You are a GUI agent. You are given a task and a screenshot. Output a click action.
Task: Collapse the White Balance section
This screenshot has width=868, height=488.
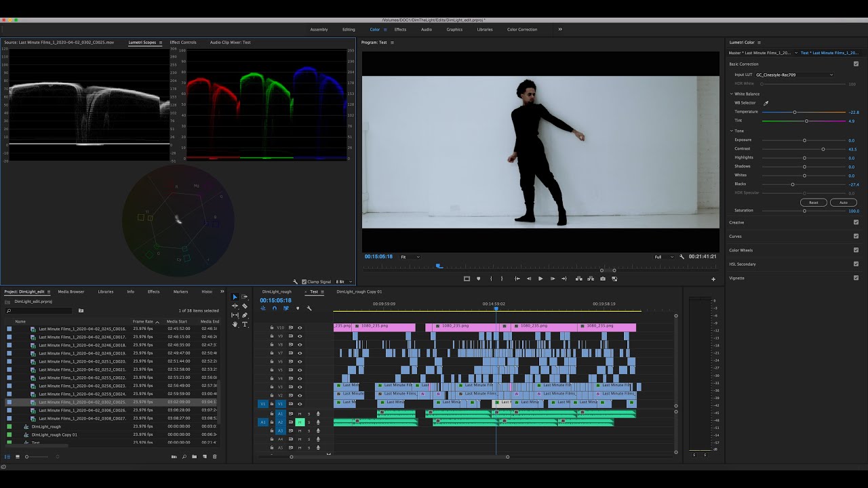point(732,94)
